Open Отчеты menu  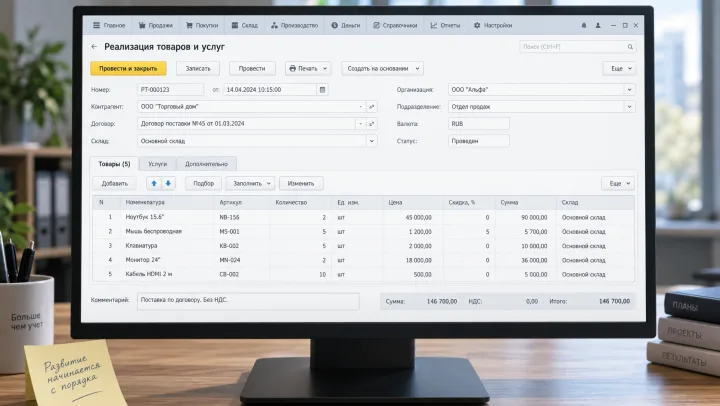tap(445, 25)
